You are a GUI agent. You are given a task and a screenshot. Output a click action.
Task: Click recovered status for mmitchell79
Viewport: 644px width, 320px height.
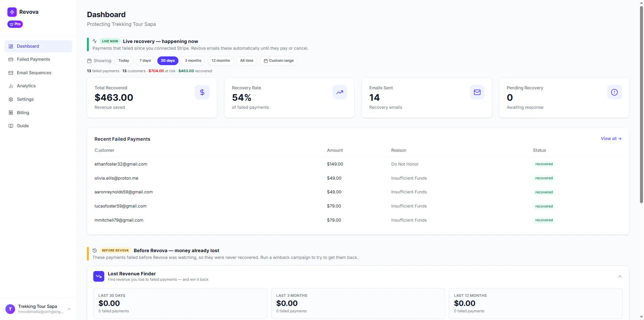tap(544, 220)
